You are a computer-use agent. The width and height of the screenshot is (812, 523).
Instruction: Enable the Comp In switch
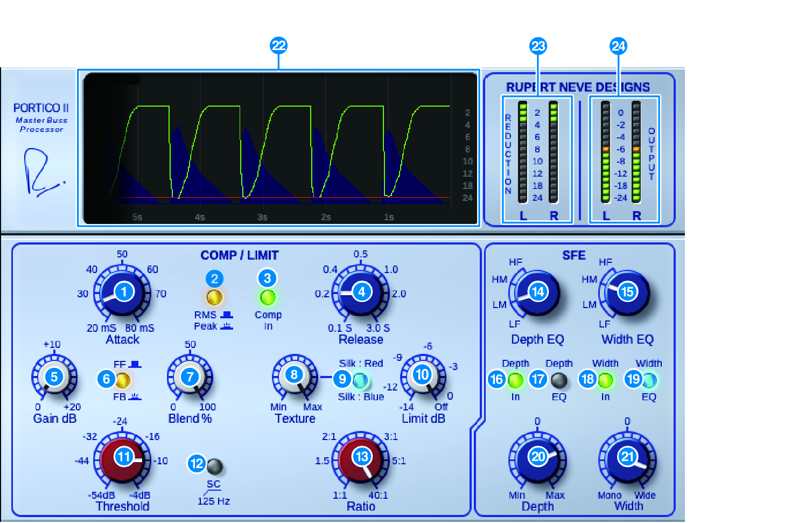pos(268,296)
